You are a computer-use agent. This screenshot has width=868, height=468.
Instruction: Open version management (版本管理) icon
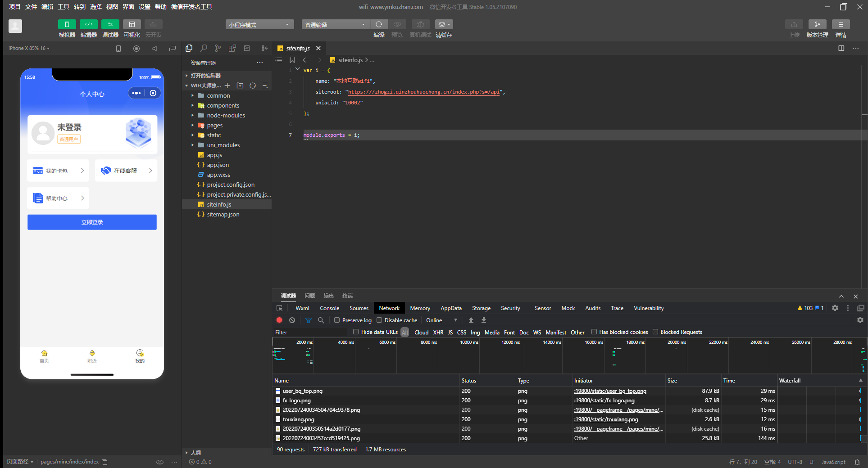coord(817,24)
